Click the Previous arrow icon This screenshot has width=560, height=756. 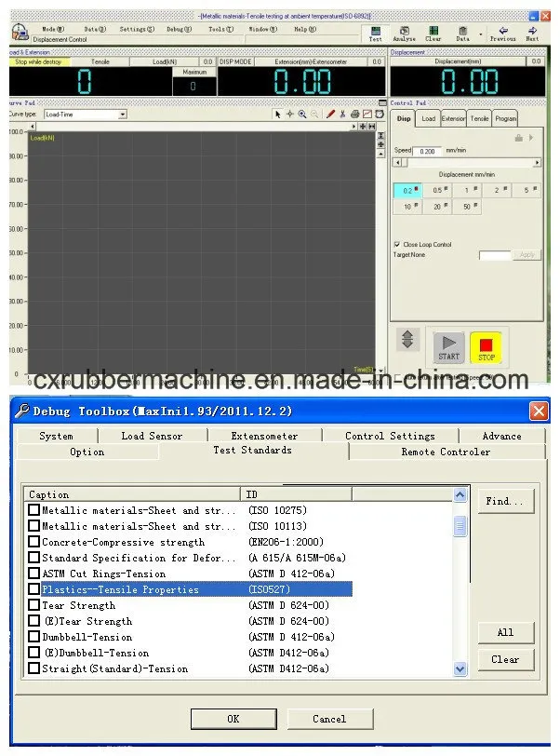click(x=502, y=32)
